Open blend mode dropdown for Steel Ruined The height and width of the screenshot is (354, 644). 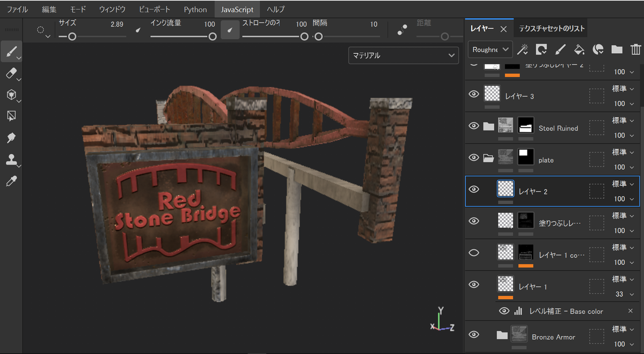624,120
